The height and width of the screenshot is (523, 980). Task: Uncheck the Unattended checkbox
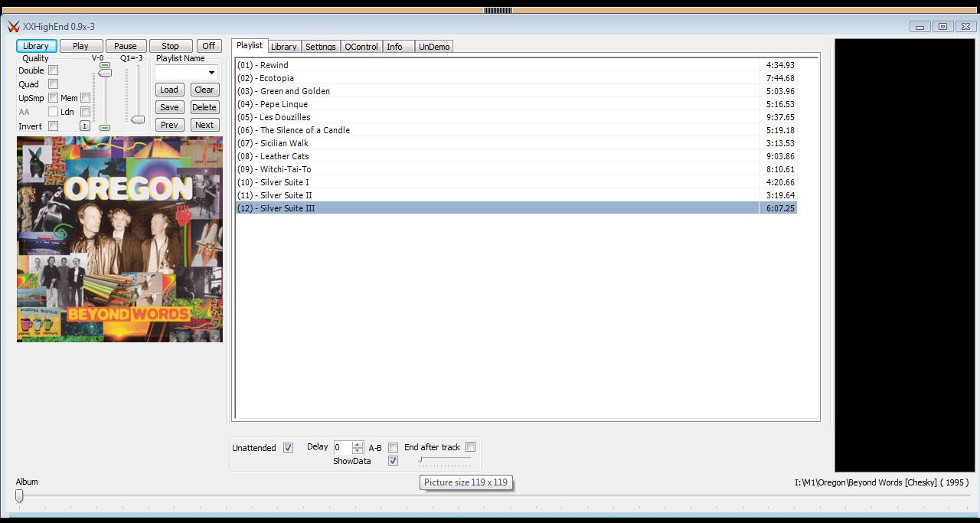(x=289, y=448)
